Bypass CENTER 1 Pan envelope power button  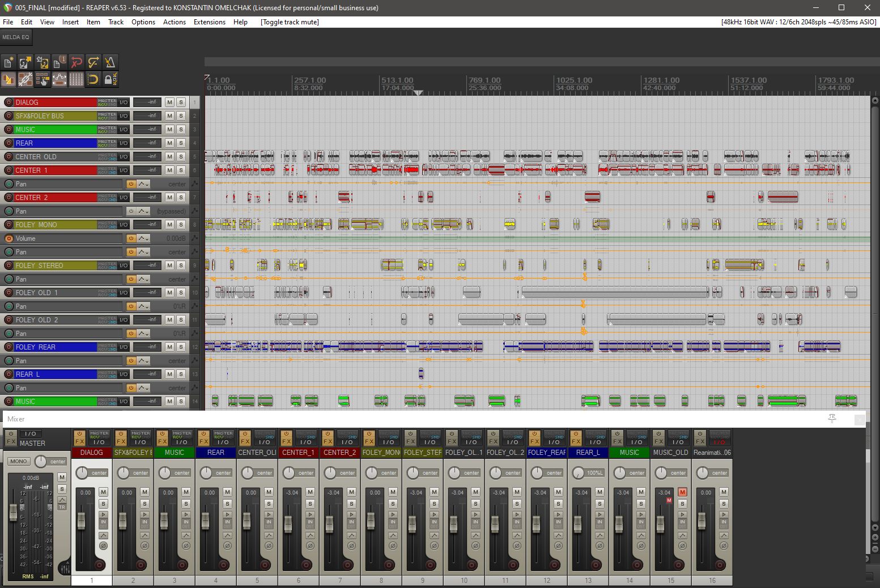pos(131,184)
